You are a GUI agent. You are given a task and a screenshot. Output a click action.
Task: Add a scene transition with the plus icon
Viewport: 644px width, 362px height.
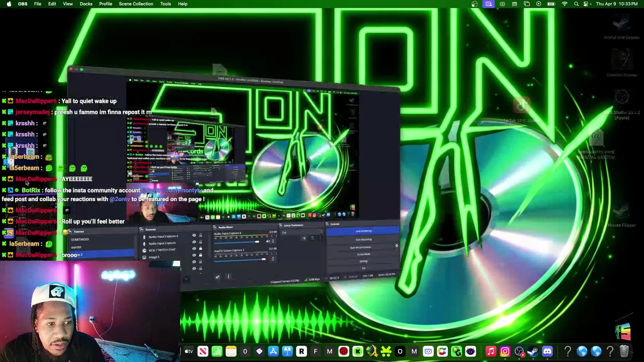tap(304, 238)
